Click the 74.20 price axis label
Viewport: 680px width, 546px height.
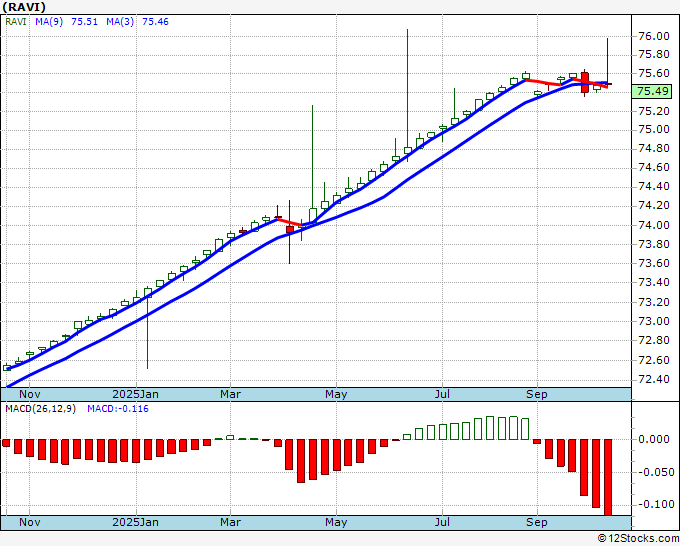pos(654,205)
